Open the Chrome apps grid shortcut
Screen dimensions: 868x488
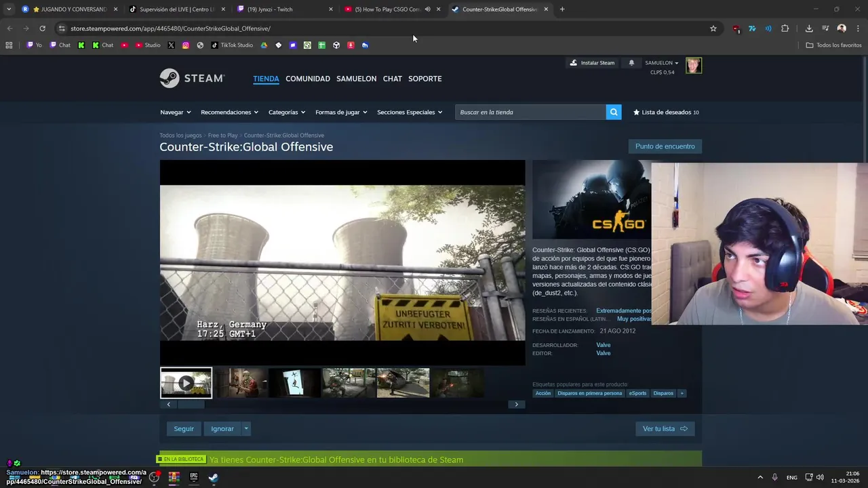(x=9, y=45)
